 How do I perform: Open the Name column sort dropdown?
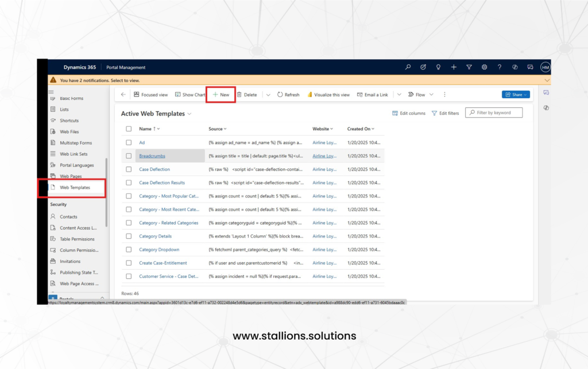point(158,129)
